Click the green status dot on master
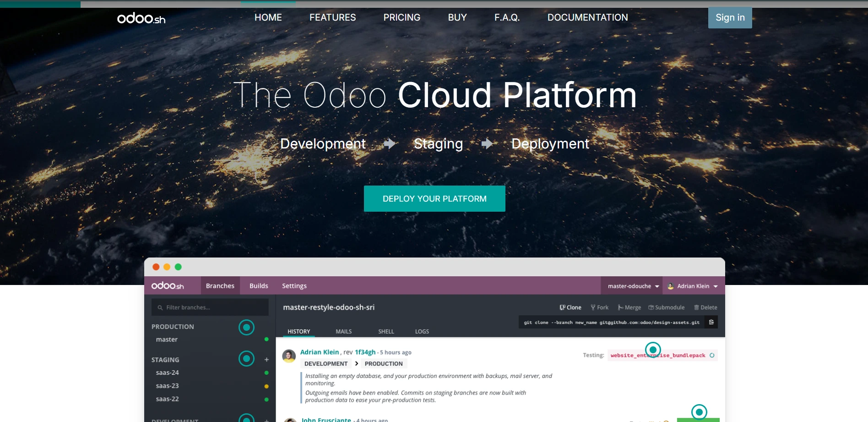The width and height of the screenshot is (868, 422). click(266, 339)
